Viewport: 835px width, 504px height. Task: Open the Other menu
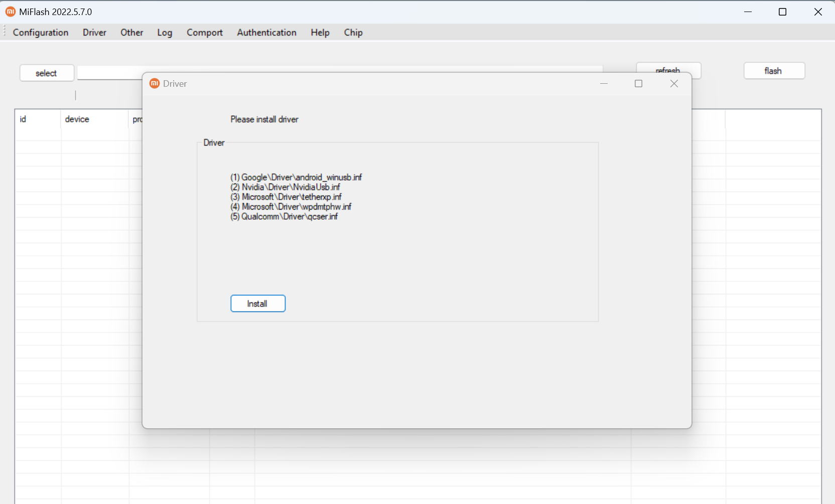click(132, 33)
